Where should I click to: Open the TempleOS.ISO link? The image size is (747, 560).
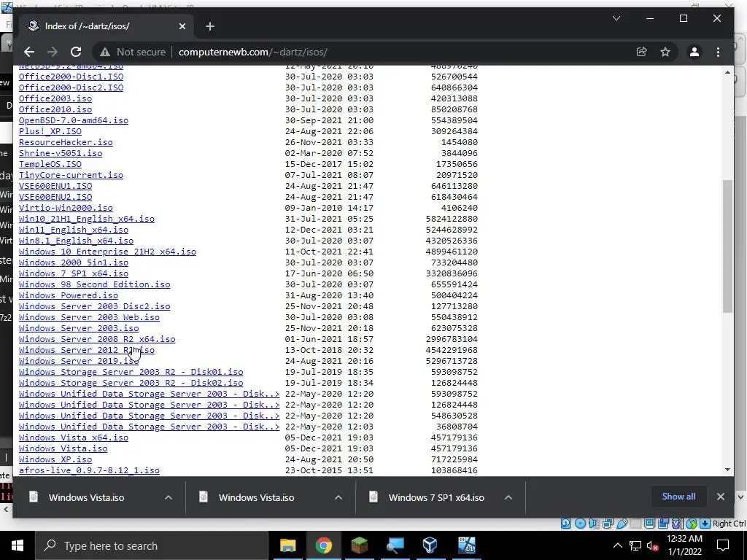point(50,164)
